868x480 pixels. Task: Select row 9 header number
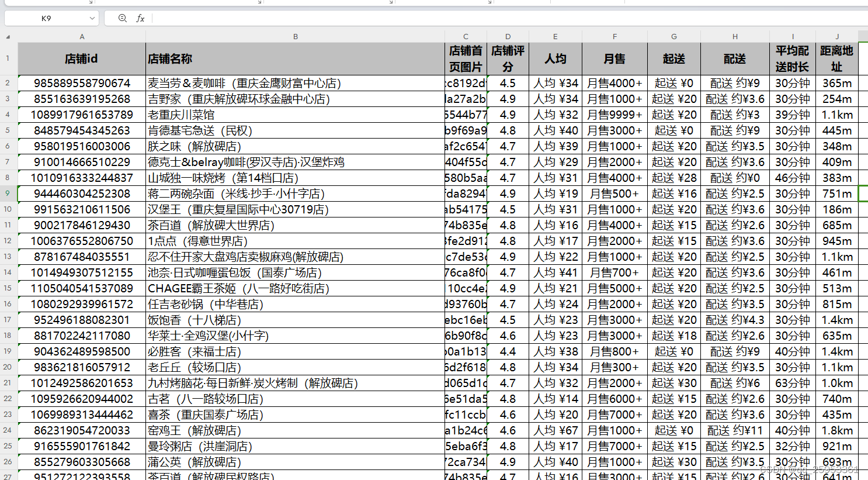coord(8,193)
